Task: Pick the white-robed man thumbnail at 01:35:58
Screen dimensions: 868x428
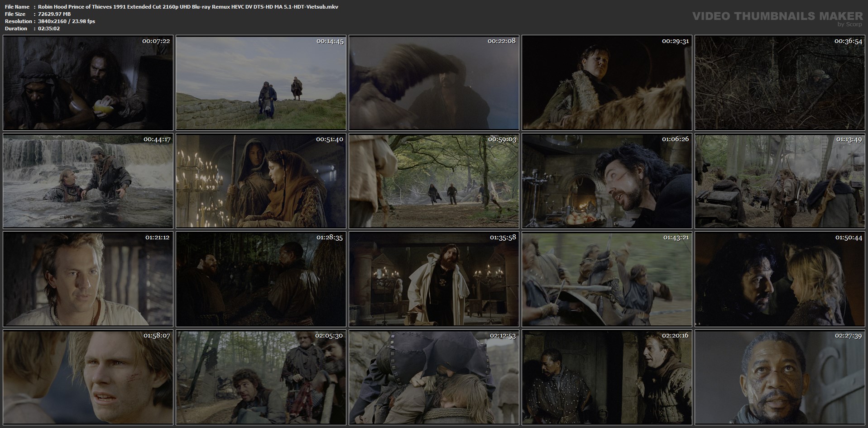Action: (x=434, y=279)
